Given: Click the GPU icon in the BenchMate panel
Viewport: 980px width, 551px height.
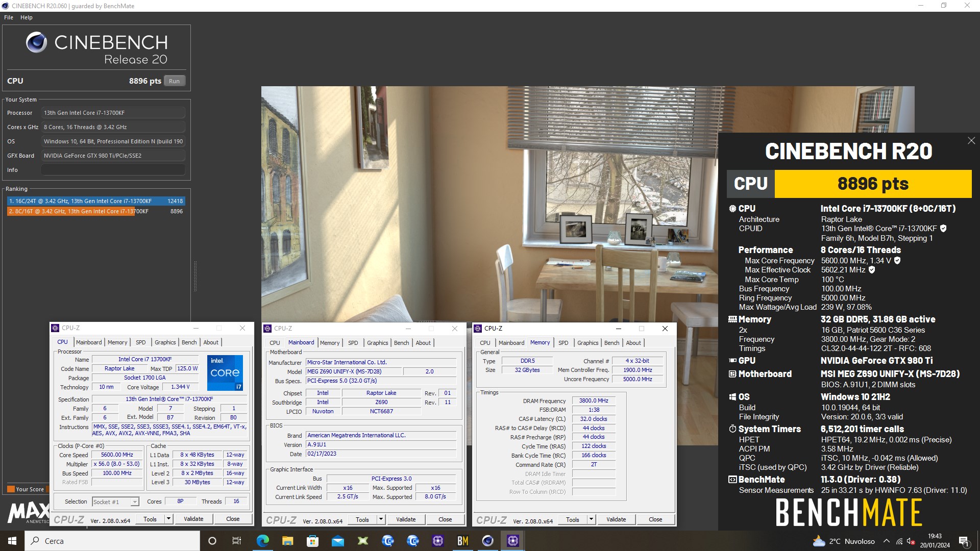Looking at the screenshot, I should (x=732, y=361).
